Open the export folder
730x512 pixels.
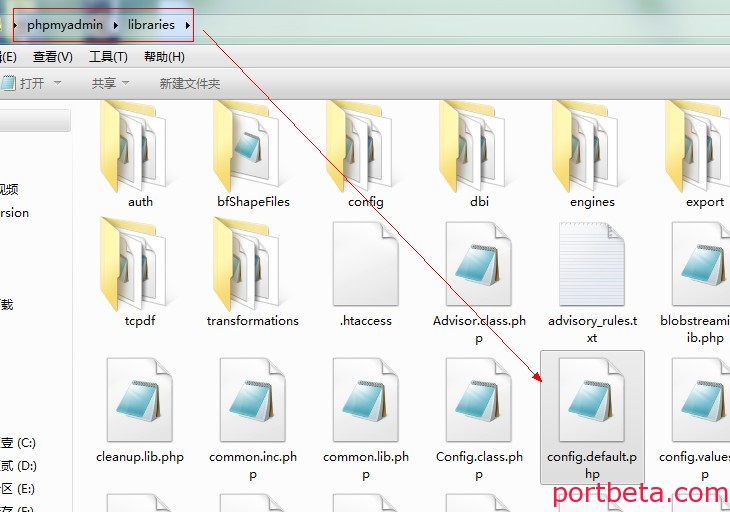(698, 147)
